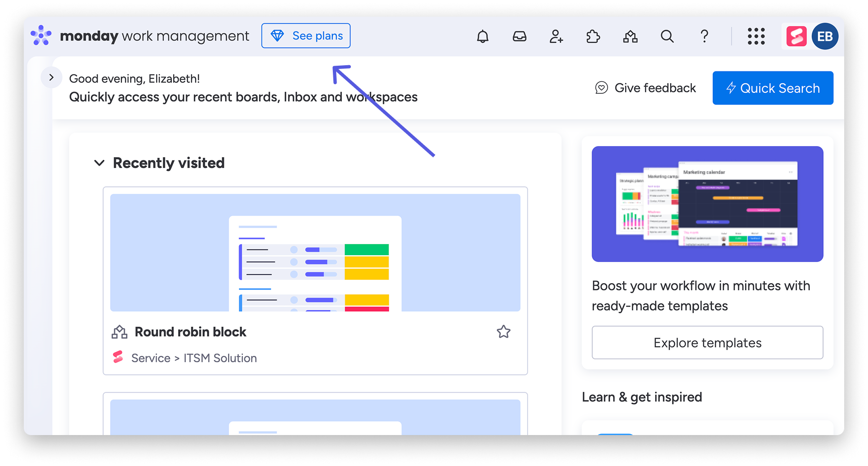Click Explore templates
Image resolution: width=868 pixels, height=466 pixels.
click(707, 343)
